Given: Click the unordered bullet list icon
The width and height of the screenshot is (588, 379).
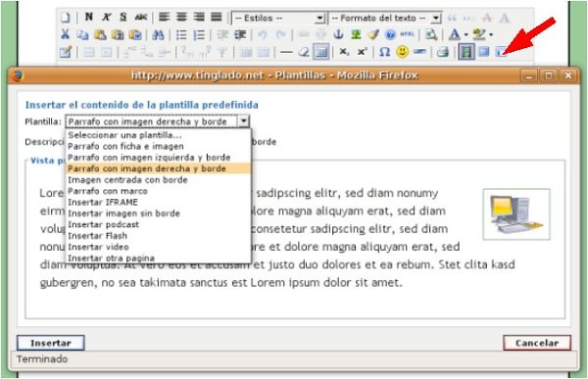Looking at the screenshot, I should coord(181,35).
